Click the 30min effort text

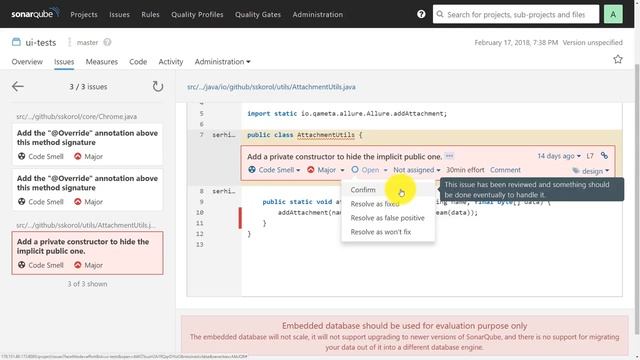click(x=465, y=170)
